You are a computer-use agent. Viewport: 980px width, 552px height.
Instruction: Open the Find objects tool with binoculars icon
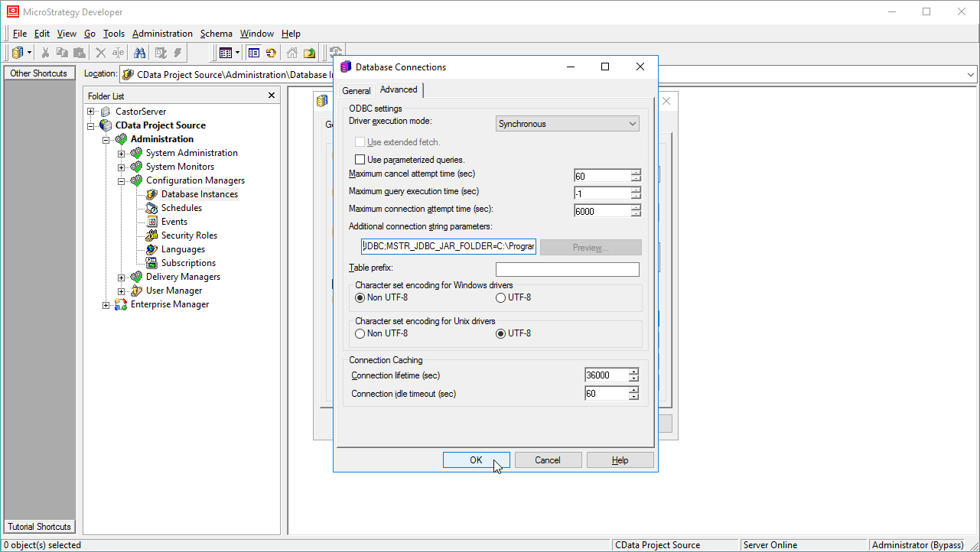click(x=141, y=52)
